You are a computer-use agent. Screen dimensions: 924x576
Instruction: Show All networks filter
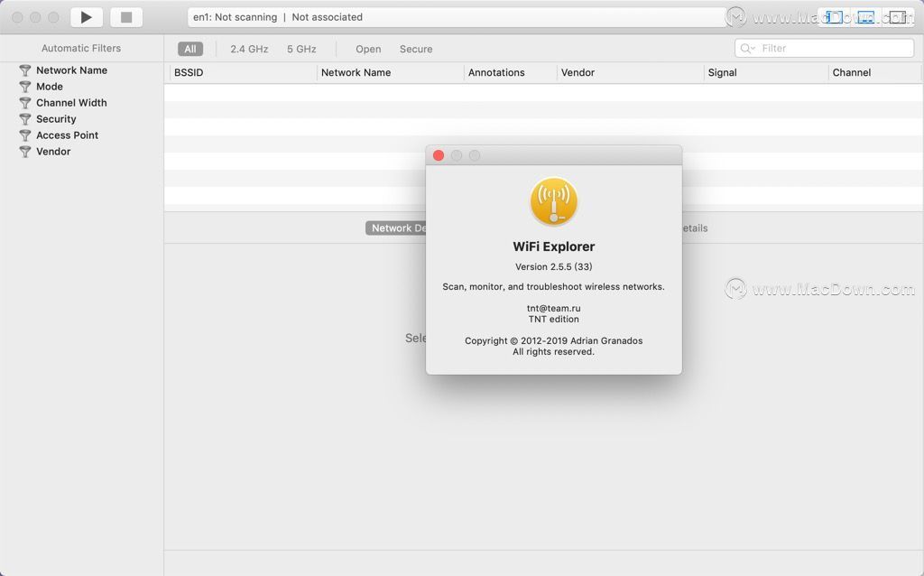190,49
